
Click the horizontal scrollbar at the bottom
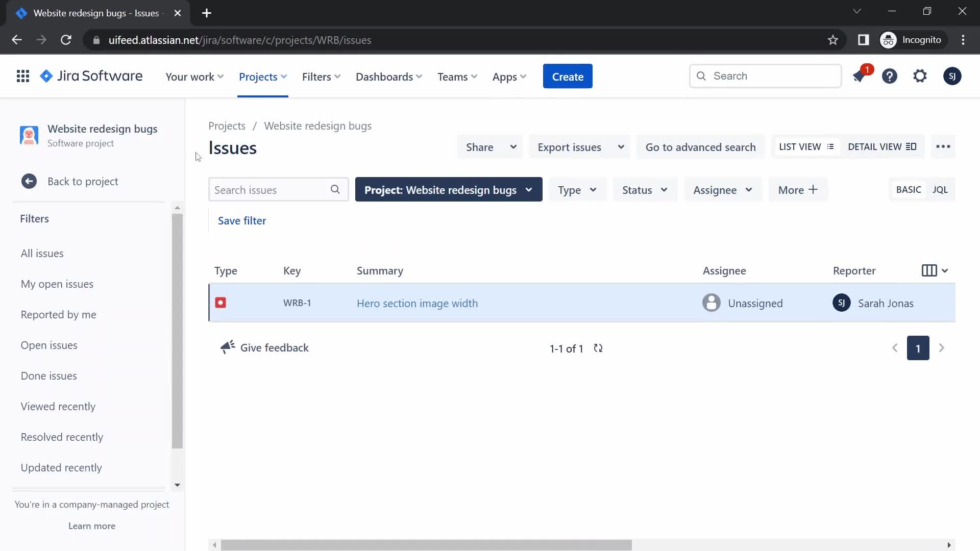(426, 545)
